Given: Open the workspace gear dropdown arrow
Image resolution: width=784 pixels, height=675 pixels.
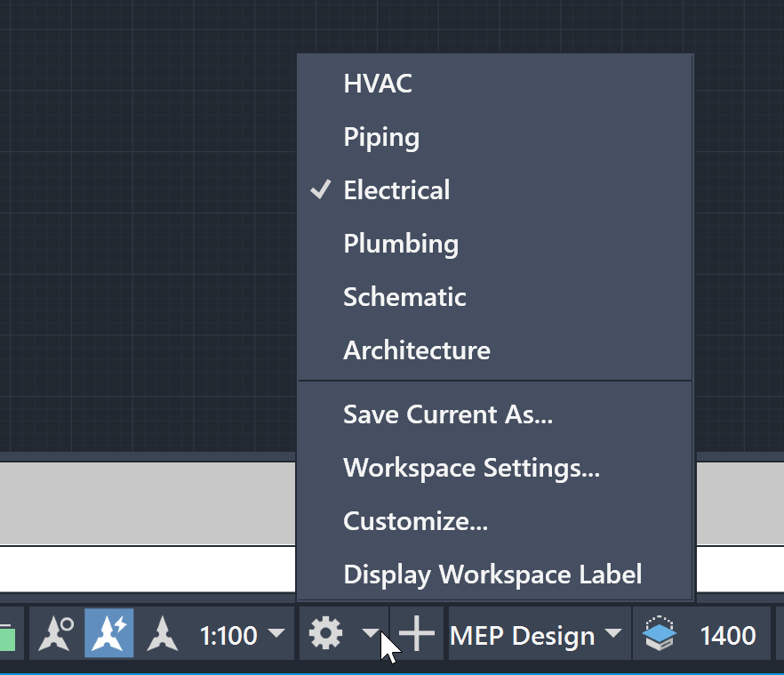Looking at the screenshot, I should click(371, 634).
